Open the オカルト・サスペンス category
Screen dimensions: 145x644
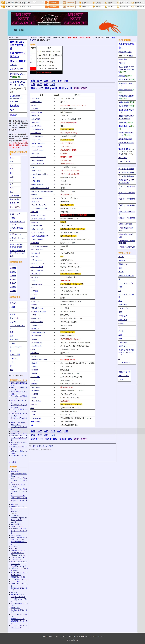[x=17, y=327]
